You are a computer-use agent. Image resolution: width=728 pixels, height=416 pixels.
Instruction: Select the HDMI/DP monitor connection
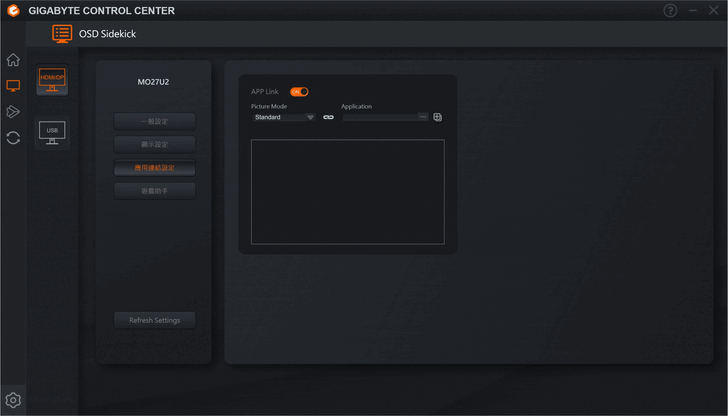[52, 80]
